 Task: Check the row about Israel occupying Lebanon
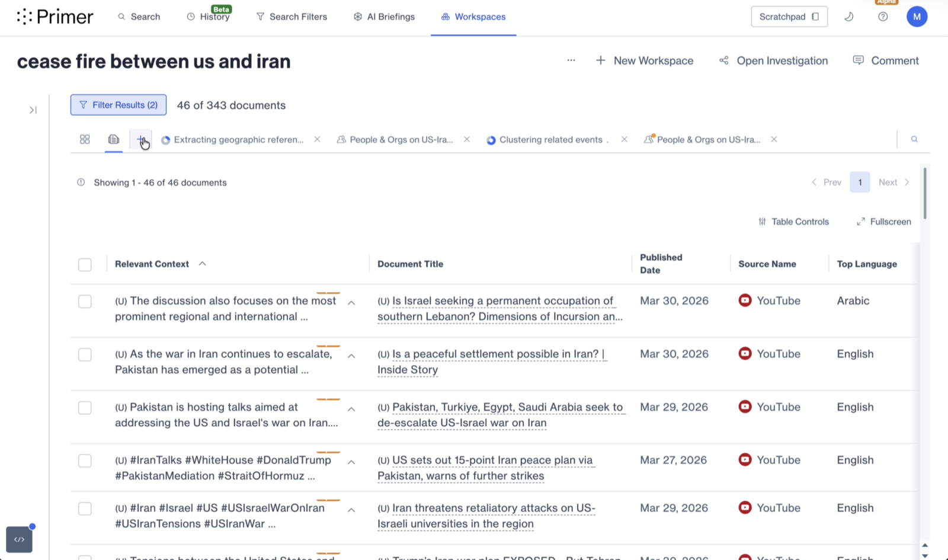pos(85,302)
